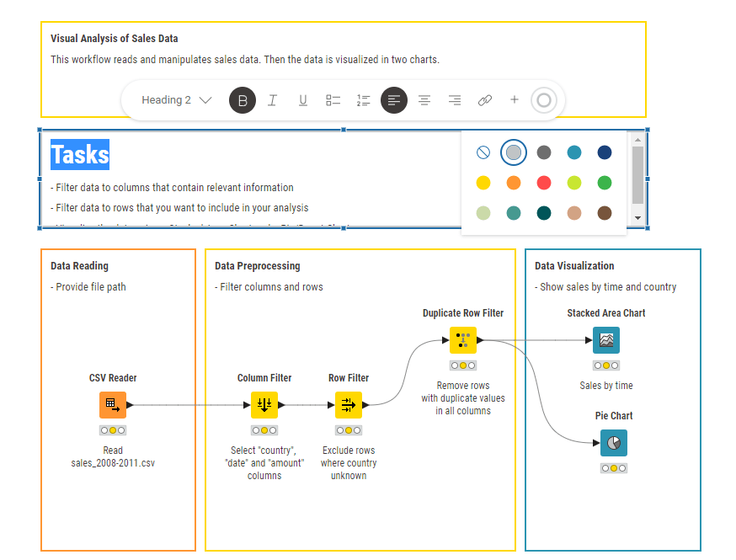
Task: Select the Row Filter node
Action: [x=349, y=405]
